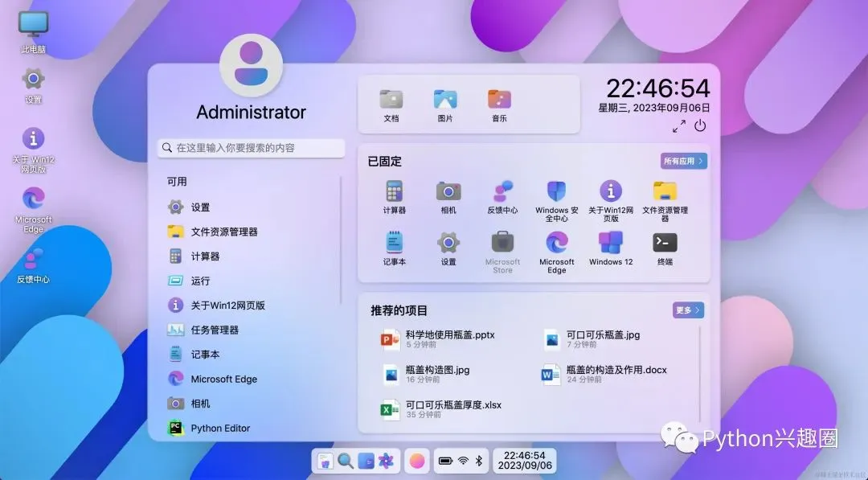This screenshot has height=480, width=868.
Task: Toggle the Bluetooth icon in taskbar
Action: pyautogui.click(x=479, y=461)
